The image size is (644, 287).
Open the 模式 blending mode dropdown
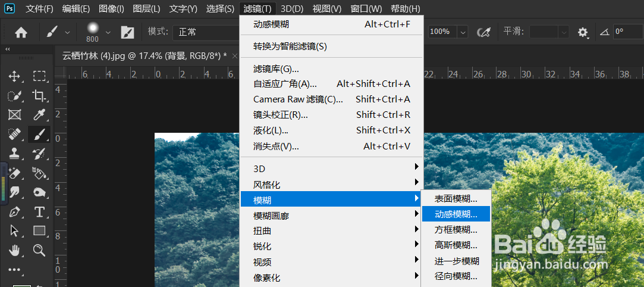click(206, 32)
